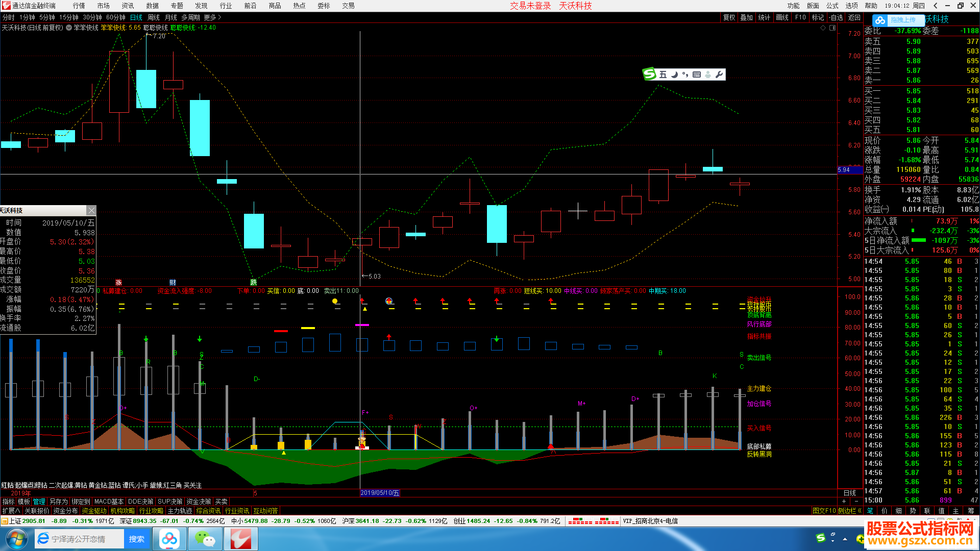Select the 1分钟 period
The width and height of the screenshot is (980, 551).
[x=28, y=17]
